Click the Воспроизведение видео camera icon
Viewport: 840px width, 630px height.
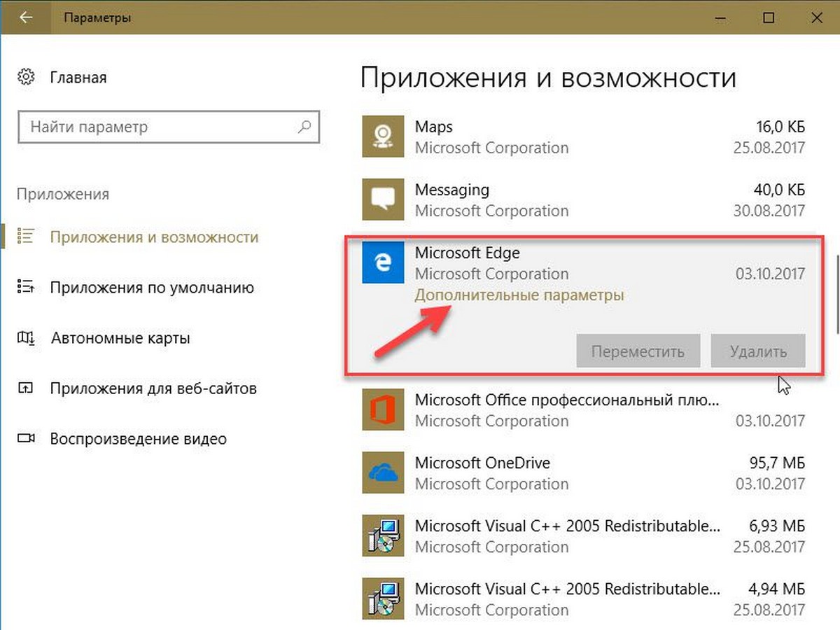pyautogui.click(x=26, y=438)
